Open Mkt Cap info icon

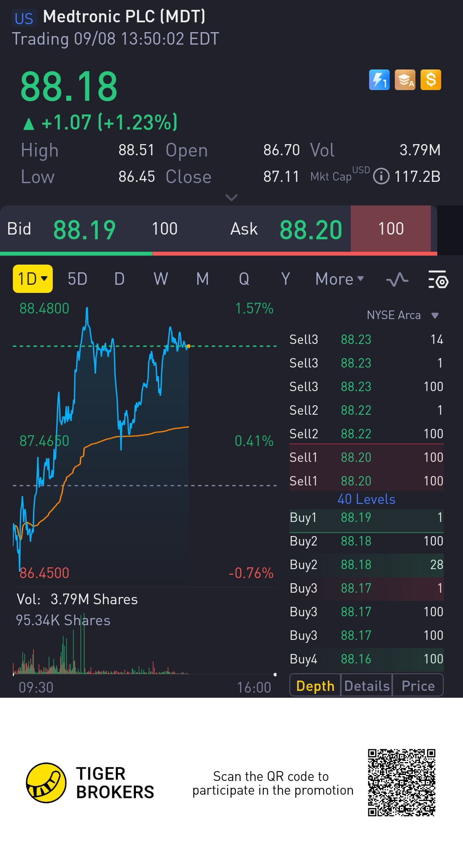tap(381, 176)
